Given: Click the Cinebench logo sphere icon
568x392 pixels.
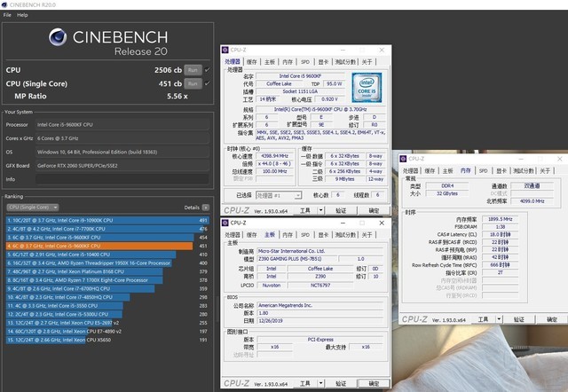Looking at the screenshot, I should pos(58,37).
